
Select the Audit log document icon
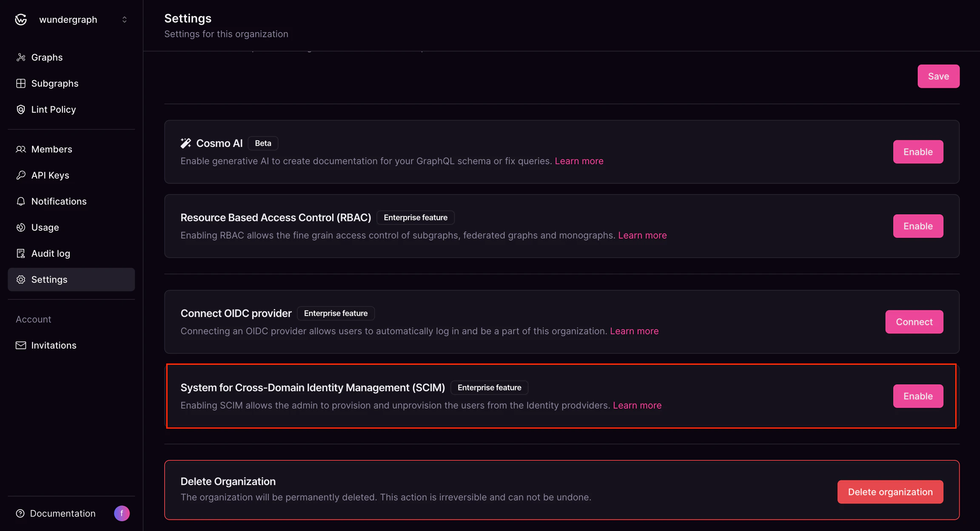(x=21, y=253)
